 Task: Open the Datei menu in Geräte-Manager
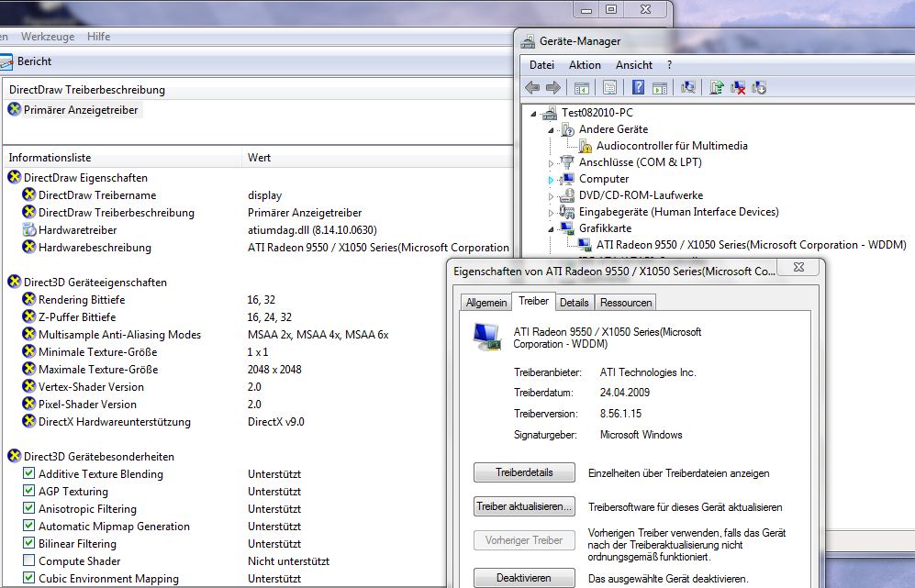click(541, 65)
